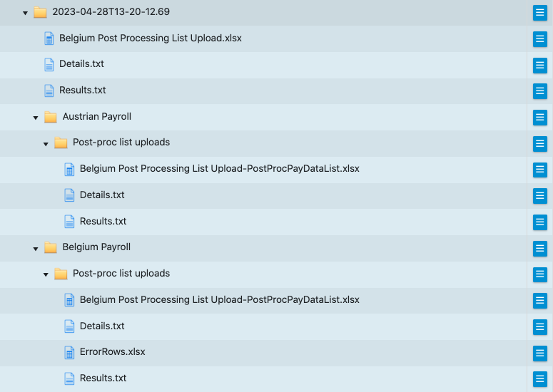
Task: Select Results.txt under Belgium Payroll uploads
Action: (103, 378)
